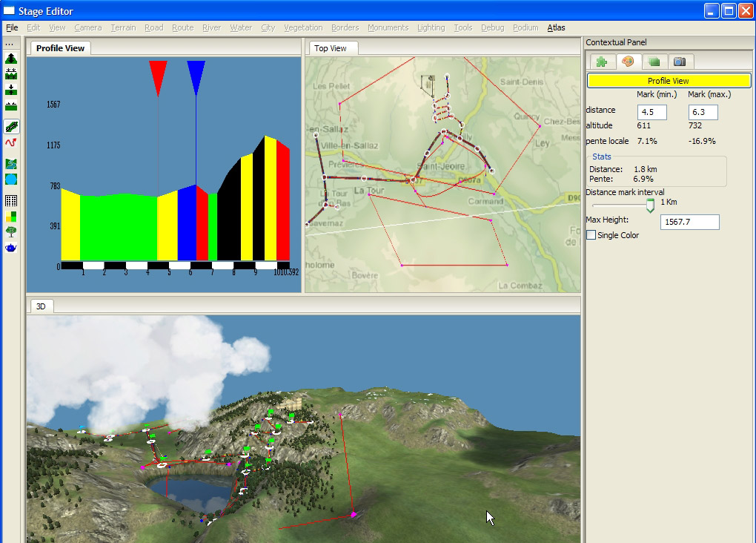This screenshot has width=756, height=543.
Task: Enable the Single Color checkbox
Action: point(591,235)
